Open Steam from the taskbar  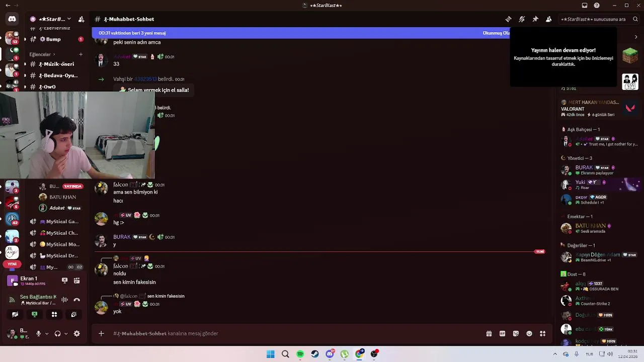(315, 354)
